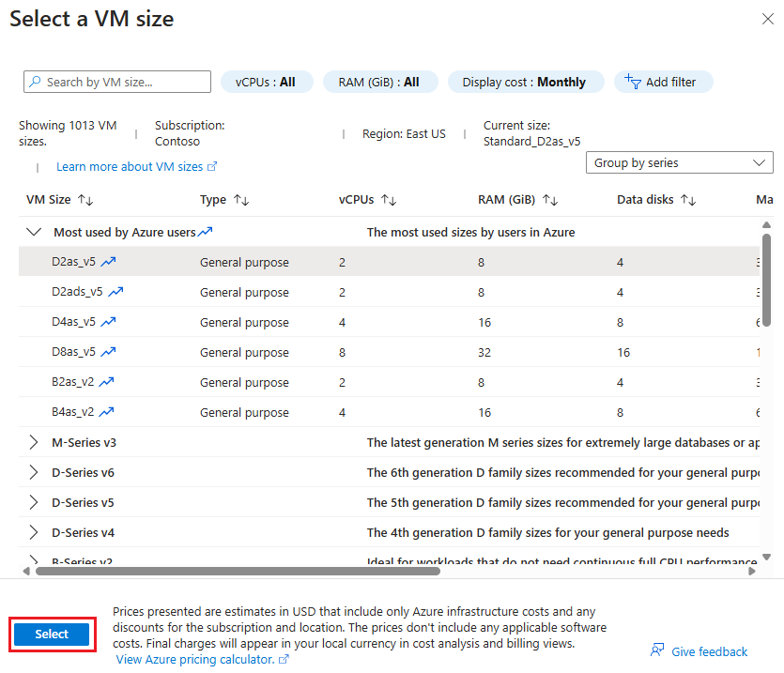Click the Add filter plus icon
This screenshot has height=673, width=784.
click(x=633, y=82)
